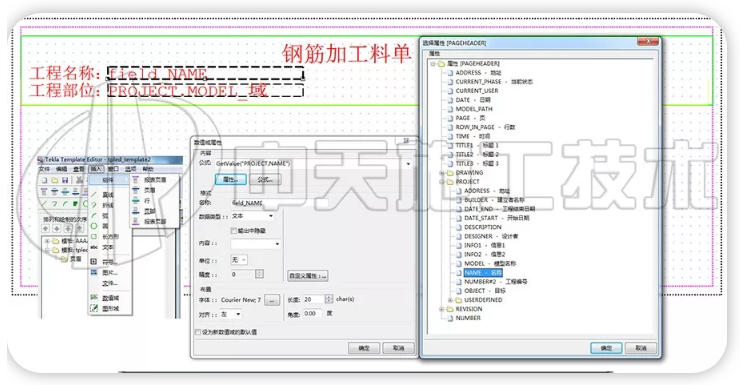Click 取消 (Cancel) in select attribute dialog
740x385 pixels.
(641, 348)
